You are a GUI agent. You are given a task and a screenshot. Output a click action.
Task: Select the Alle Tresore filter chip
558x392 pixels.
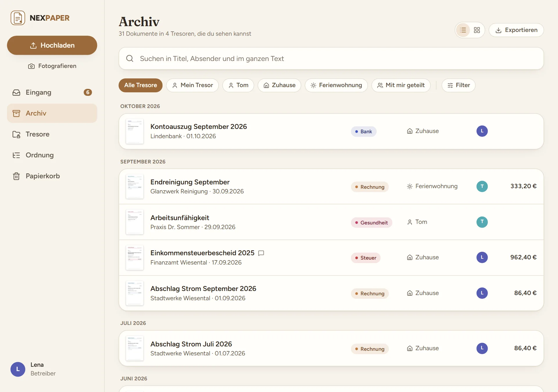point(140,85)
